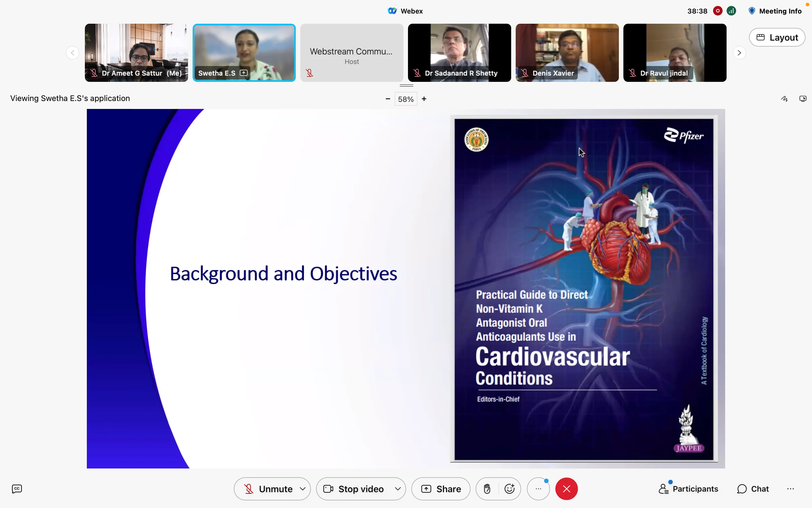Select Denis Xavier video thumbnail
This screenshot has width=812, height=508.
tap(567, 53)
